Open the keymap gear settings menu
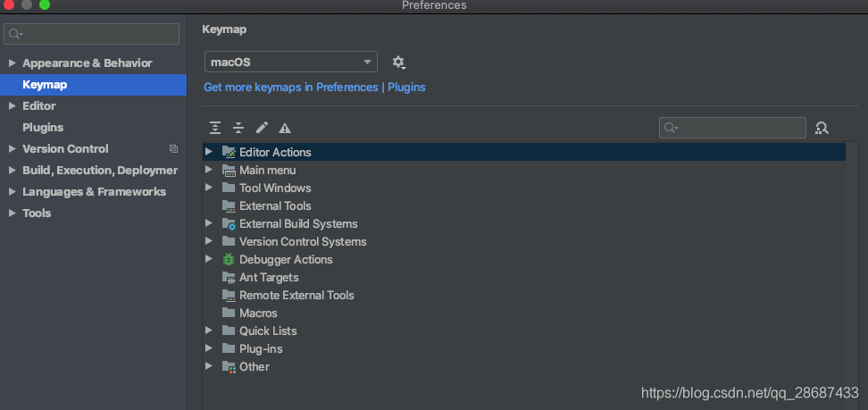868x410 pixels. [x=398, y=63]
